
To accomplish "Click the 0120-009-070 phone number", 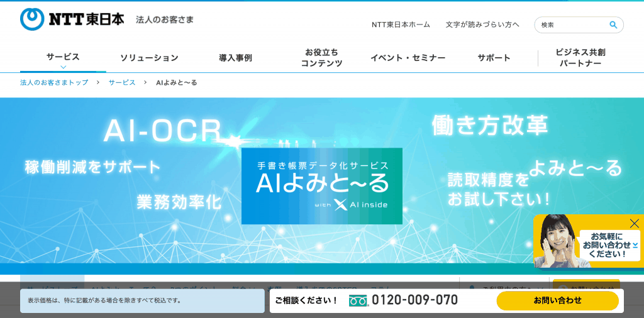I will pyautogui.click(x=415, y=300).
